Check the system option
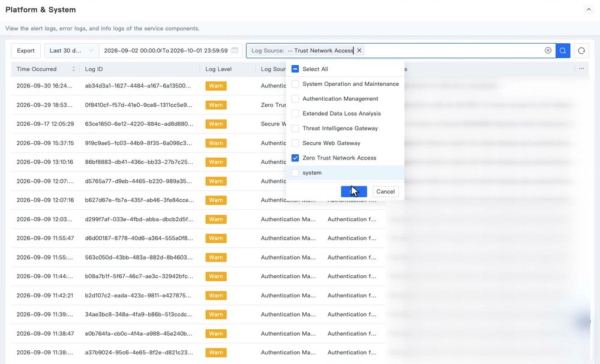600x364 pixels. pyautogui.click(x=295, y=173)
